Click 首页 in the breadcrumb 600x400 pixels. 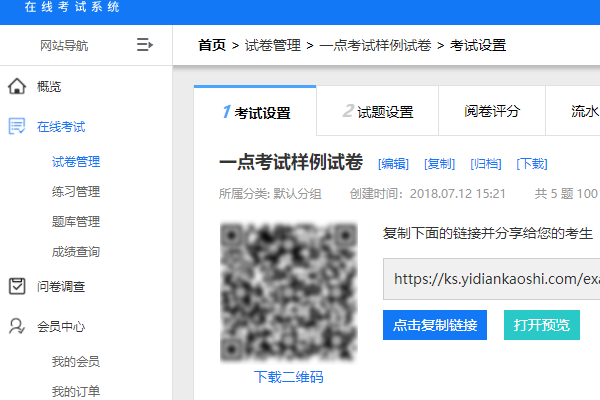point(212,45)
